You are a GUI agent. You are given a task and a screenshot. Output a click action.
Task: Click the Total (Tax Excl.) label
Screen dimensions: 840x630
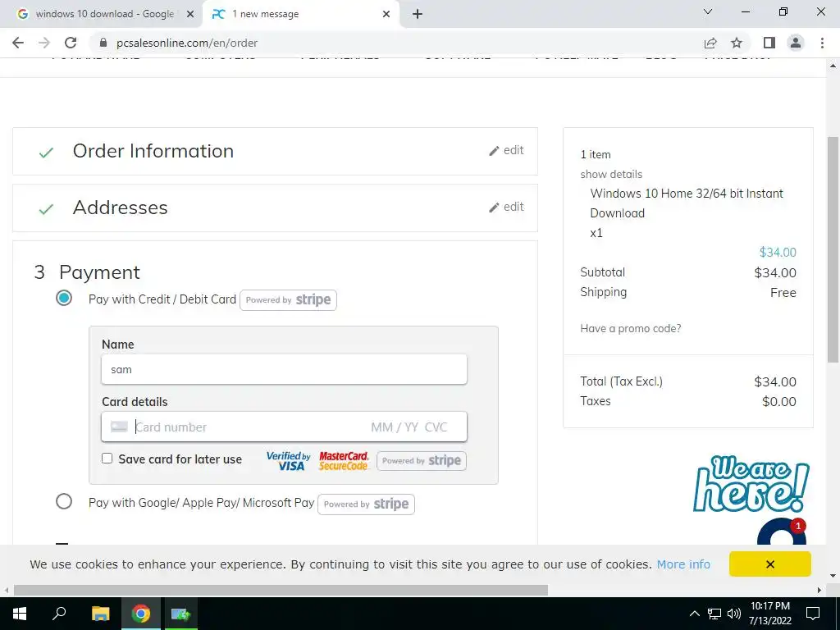point(622,381)
